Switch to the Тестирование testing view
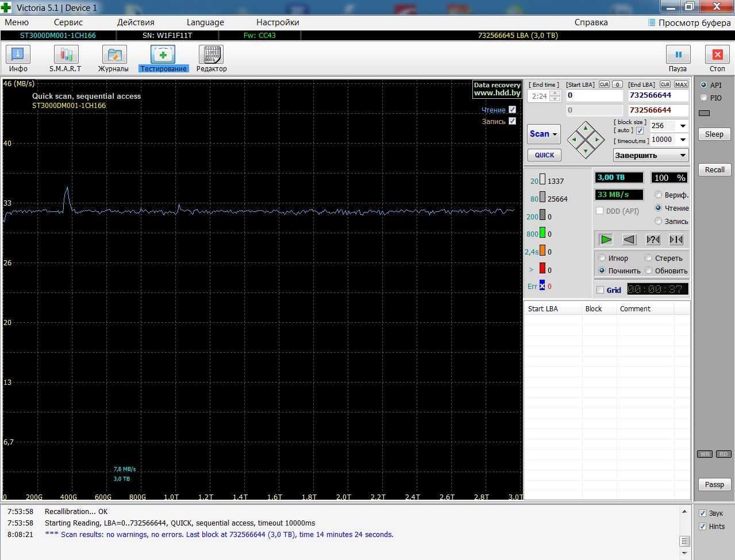This screenshot has height=560, width=735. coord(163,59)
